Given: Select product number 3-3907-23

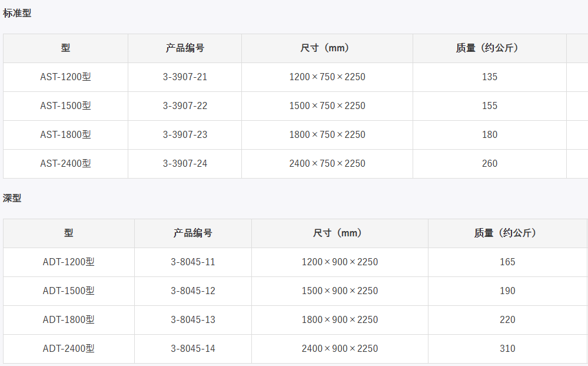Looking at the screenshot, I should pos(185,135).
